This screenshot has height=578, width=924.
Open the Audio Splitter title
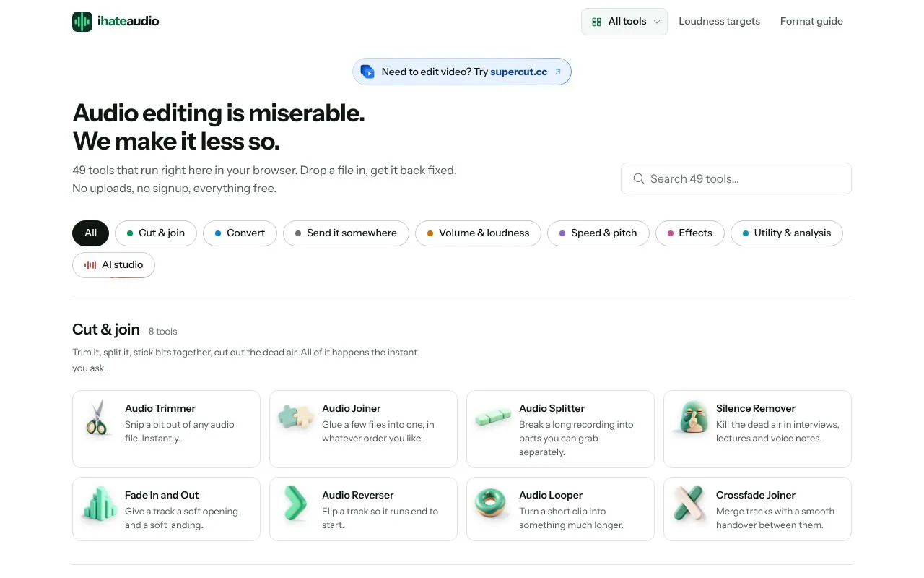pos(552,408)
